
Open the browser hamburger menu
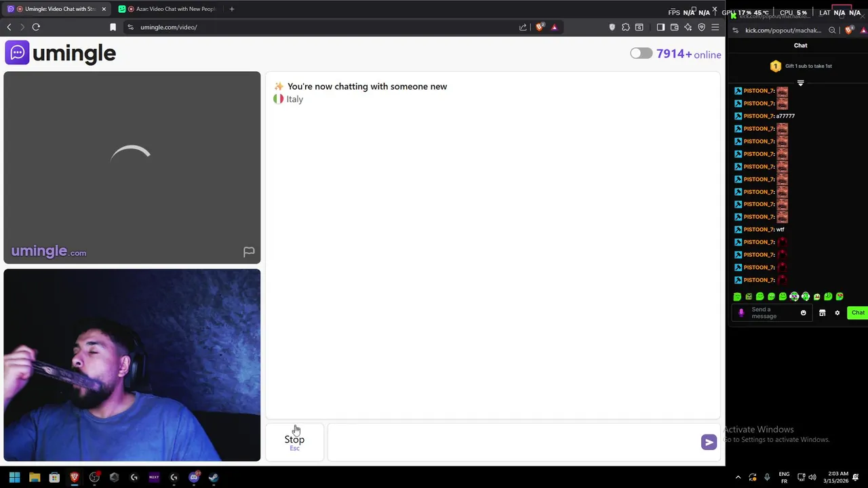[715, 27]
